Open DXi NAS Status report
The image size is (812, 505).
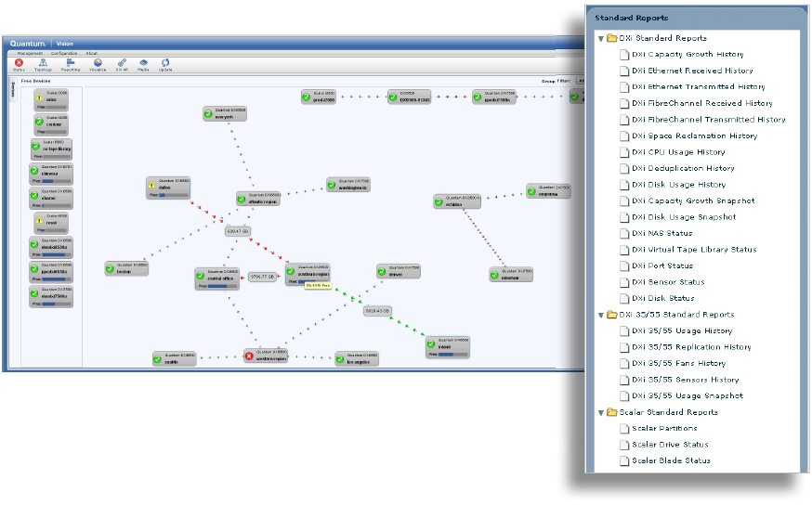[x=662, y=233]
